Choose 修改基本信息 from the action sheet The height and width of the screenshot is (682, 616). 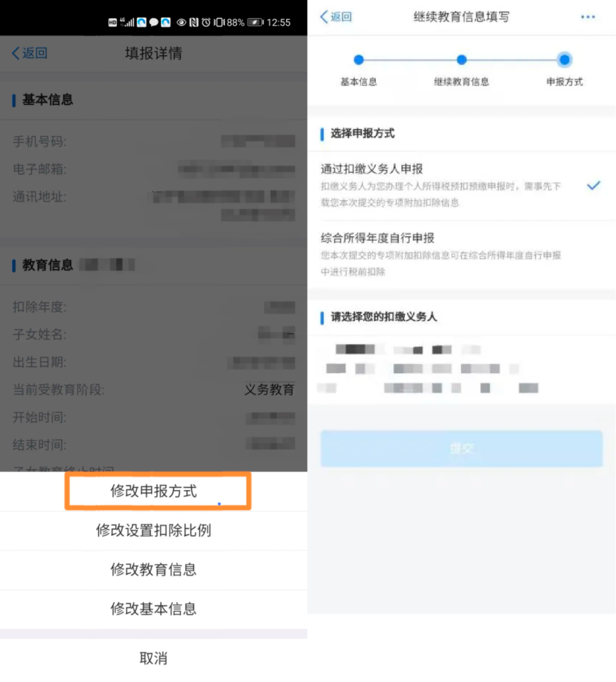point(153,609)
